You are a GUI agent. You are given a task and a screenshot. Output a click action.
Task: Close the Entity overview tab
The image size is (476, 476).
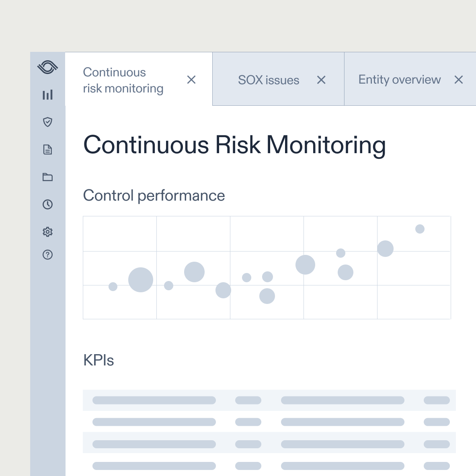coord(459,80)
